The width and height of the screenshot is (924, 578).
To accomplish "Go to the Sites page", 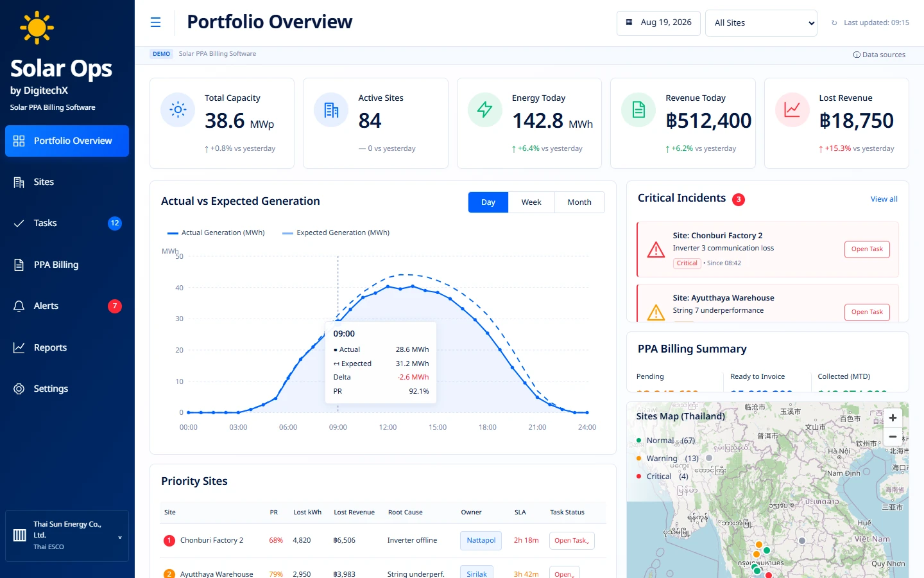I will point(67,182).
